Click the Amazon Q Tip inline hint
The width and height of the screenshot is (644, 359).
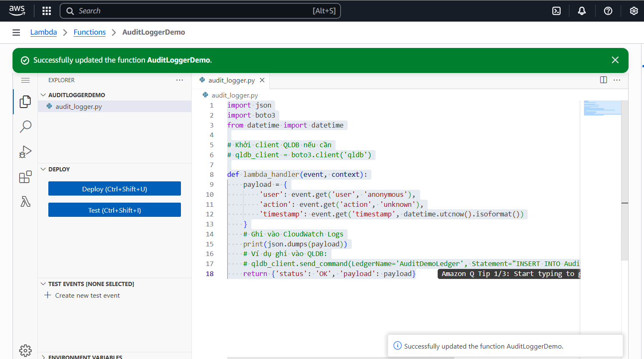509,274
